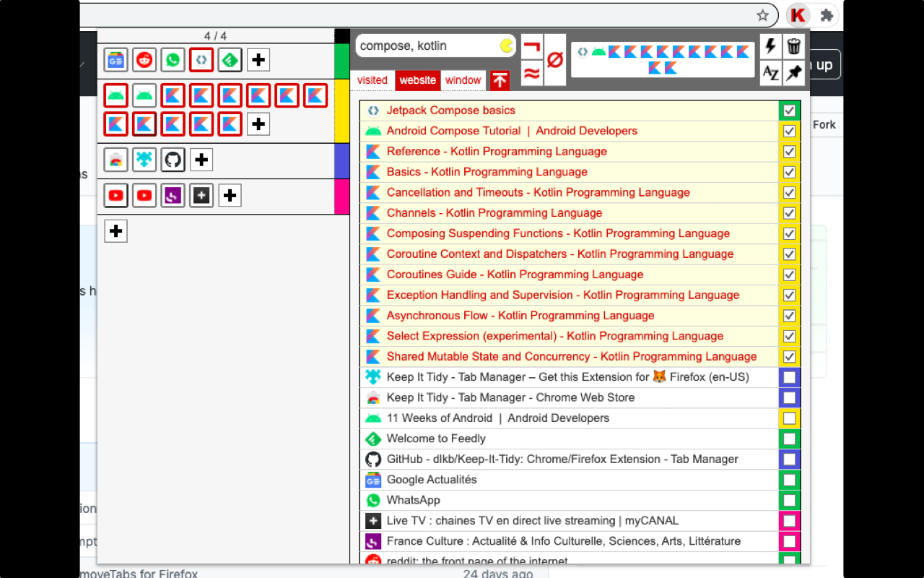Click the A-Z sort button

point(771,73)
